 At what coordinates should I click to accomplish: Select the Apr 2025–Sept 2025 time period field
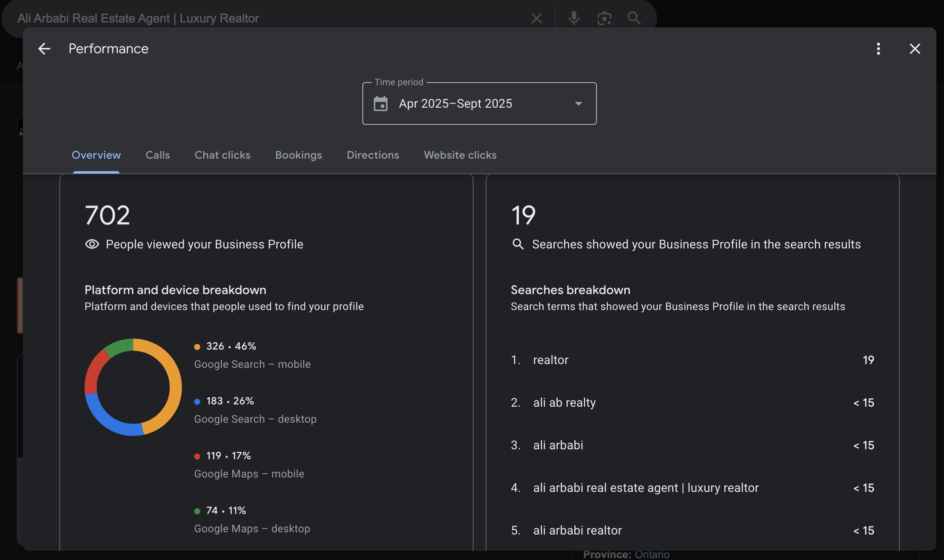click(x=479, y=103)
